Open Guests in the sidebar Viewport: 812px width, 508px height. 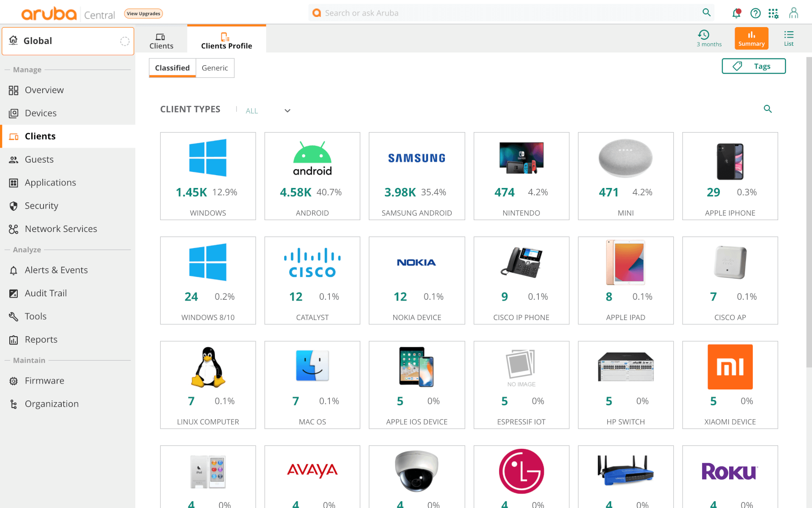[x=68, y=160]
